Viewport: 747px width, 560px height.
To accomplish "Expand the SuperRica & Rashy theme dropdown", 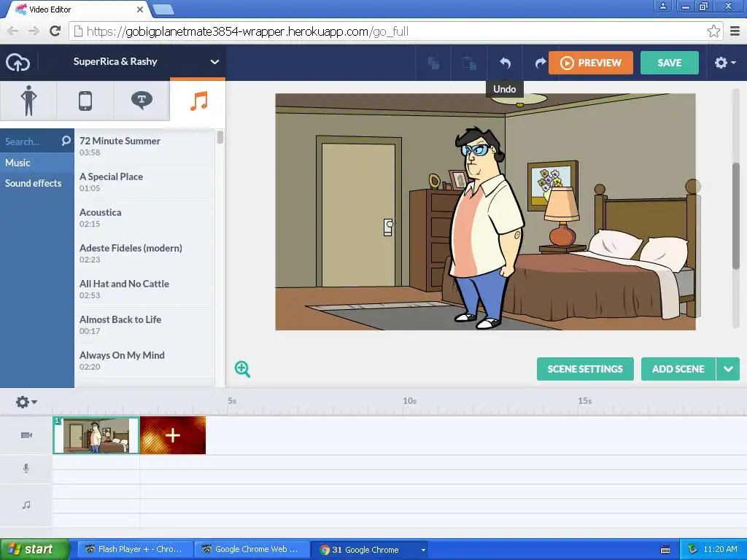I will coord(215,61).
